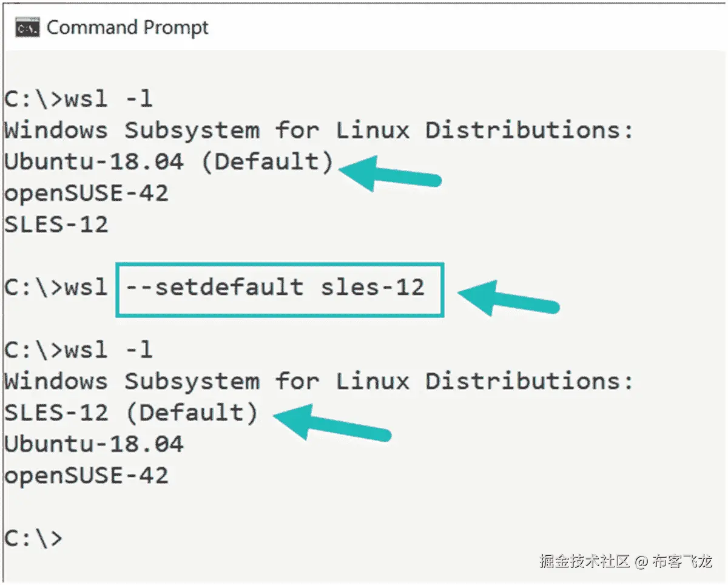Image resolution: width=728 pixels, height=585 pixels.
Task: Click the second 'Windows Subsystem for Linux Distributions:' header
Action: coord(319,382)
